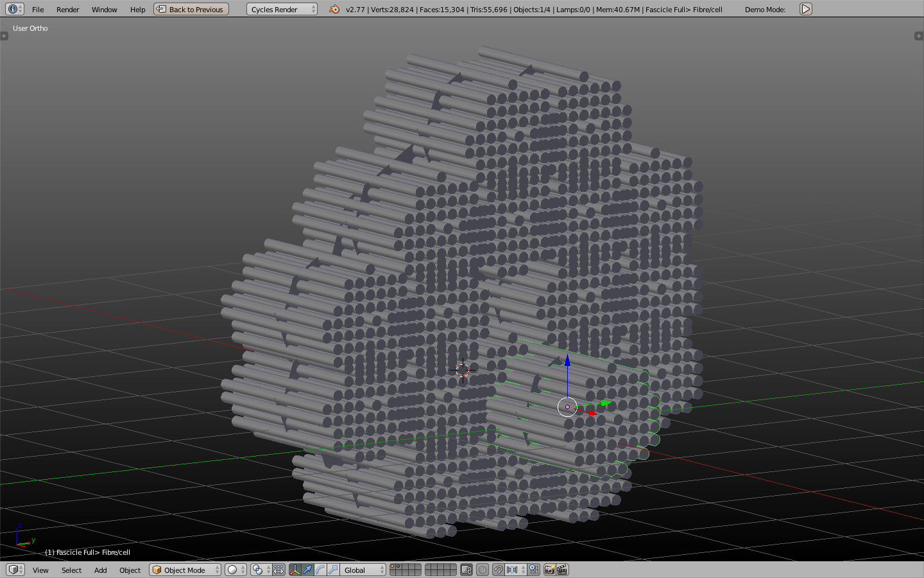This screenshot has height=578, width=924.
Task: Toggle lock camera and layers to scene
Action: click(466, 570)
